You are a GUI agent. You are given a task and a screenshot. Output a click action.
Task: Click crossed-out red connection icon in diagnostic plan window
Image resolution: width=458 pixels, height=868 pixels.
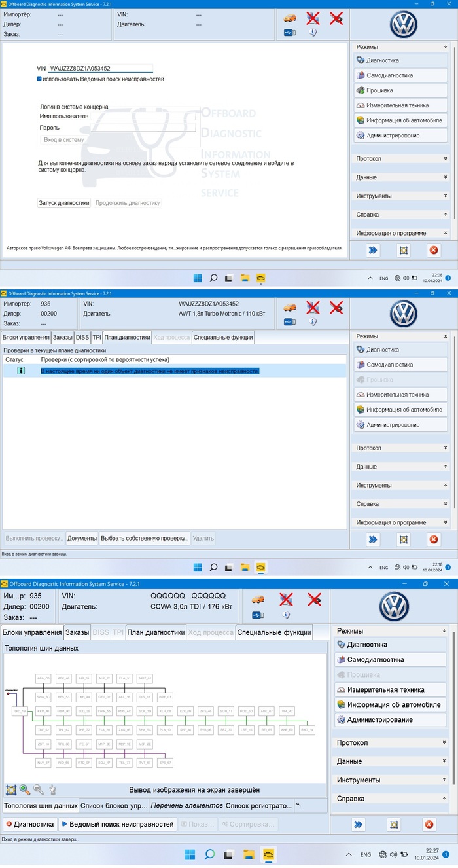(336, 307)
